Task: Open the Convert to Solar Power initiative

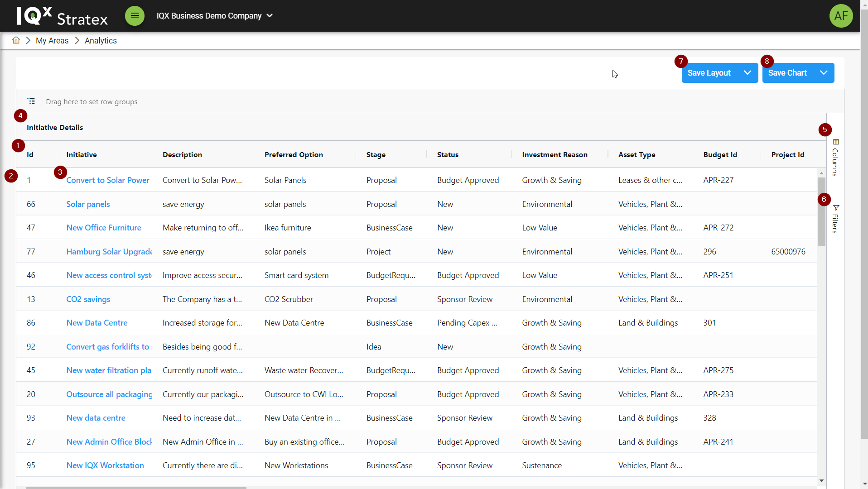Action: click(108, 180)
